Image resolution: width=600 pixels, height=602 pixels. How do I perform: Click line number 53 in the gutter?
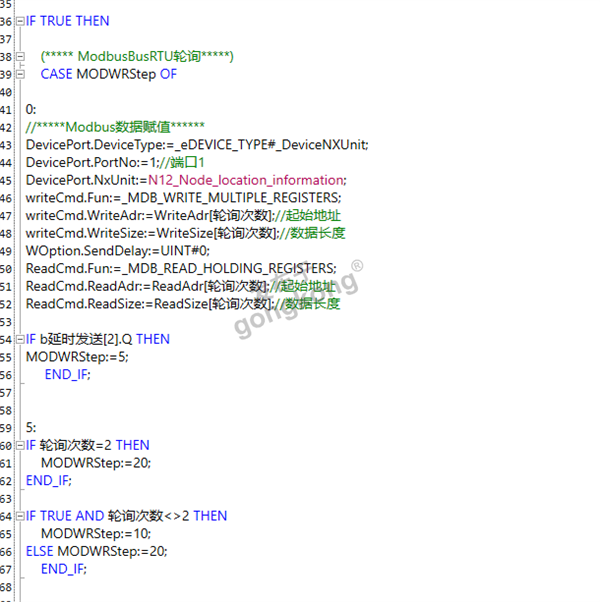point(7,322)
